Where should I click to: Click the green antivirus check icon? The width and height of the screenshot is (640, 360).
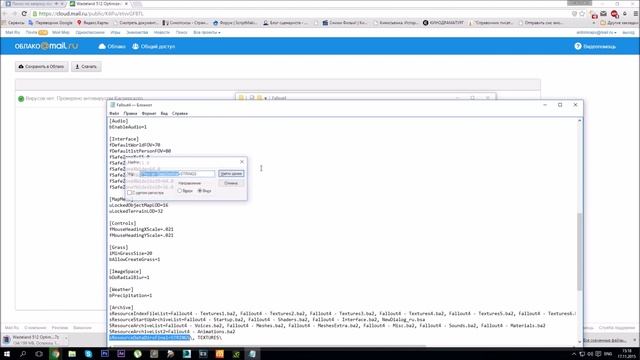coord(21,98)
